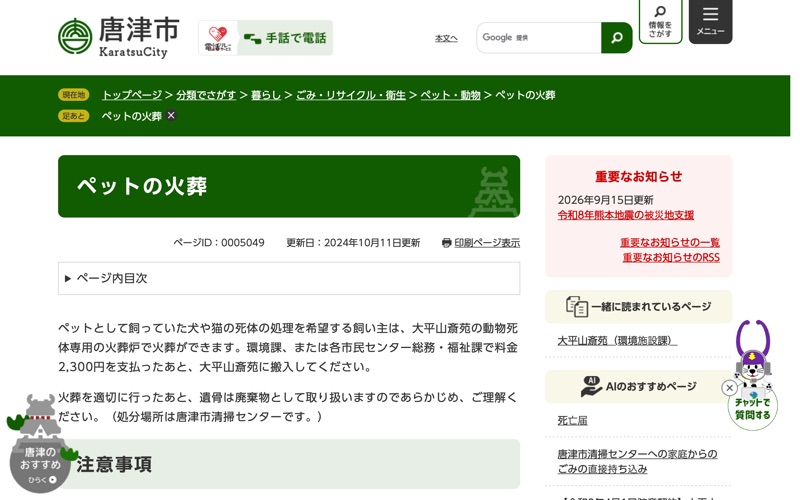Open the 情報をさがす search panel
The width and height of the screenshot is (800, 500).
click(660, 21)
